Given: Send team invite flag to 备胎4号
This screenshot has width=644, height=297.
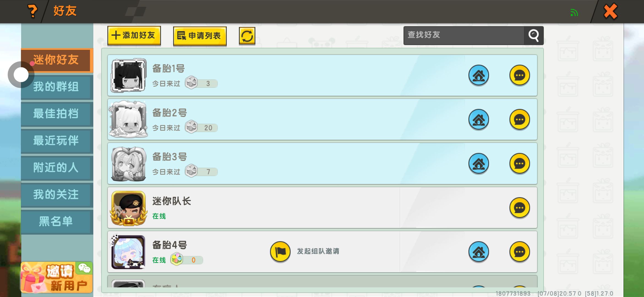Looking at the screenshot, I should [x=280, y=252].
